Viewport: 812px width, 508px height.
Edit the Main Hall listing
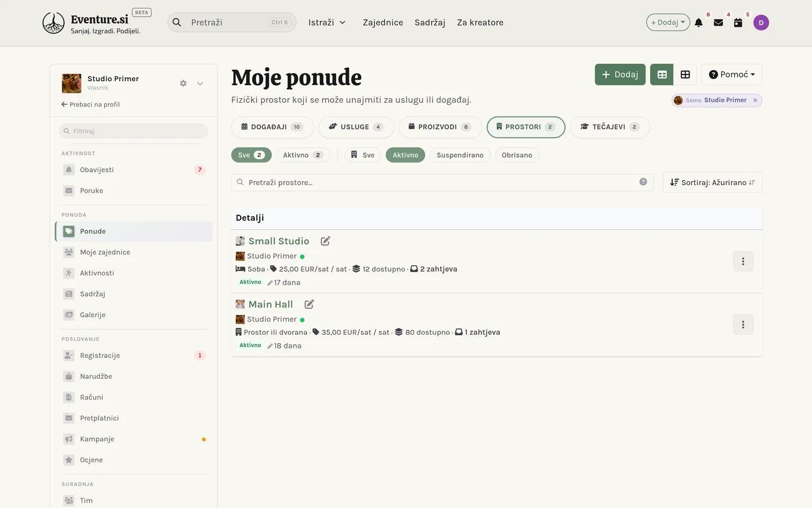point(309,304)
